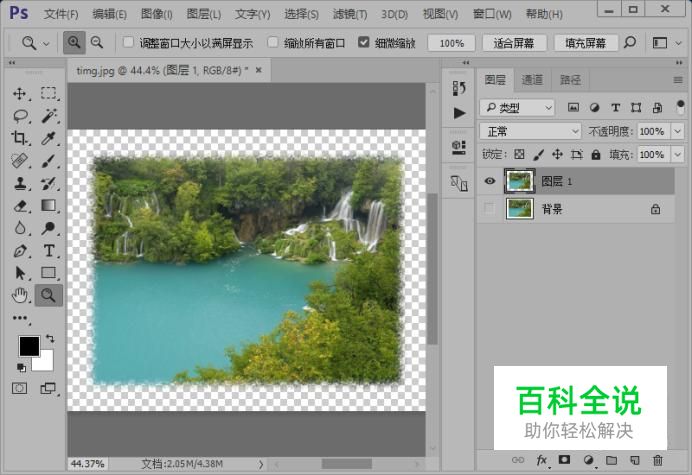Swap foreground and background colors

50,339
